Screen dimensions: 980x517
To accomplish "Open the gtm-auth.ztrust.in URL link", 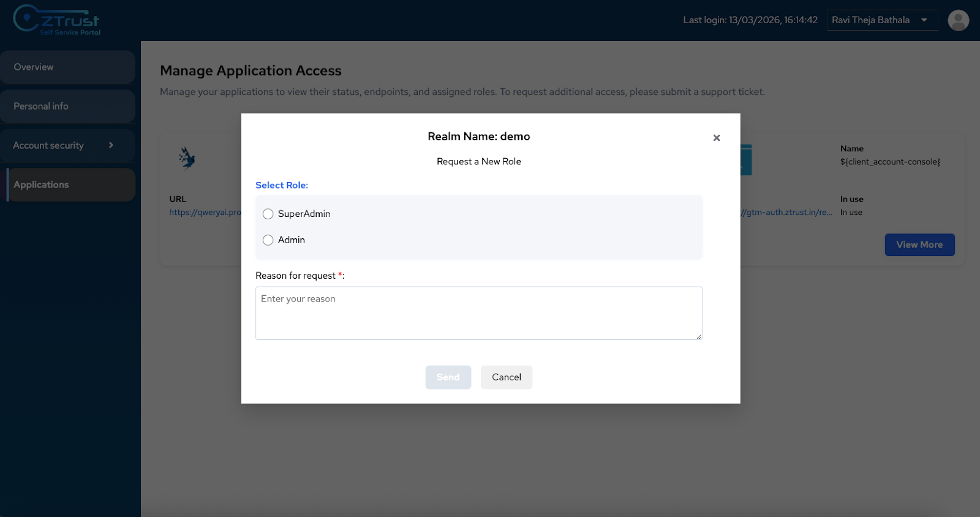I will (x=786, y=213).
